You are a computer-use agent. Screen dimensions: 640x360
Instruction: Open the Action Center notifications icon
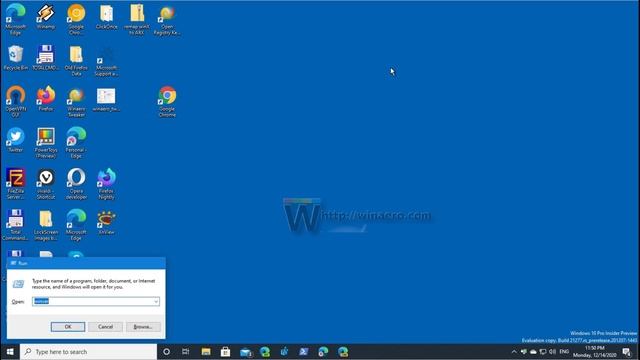coord(627,351)
